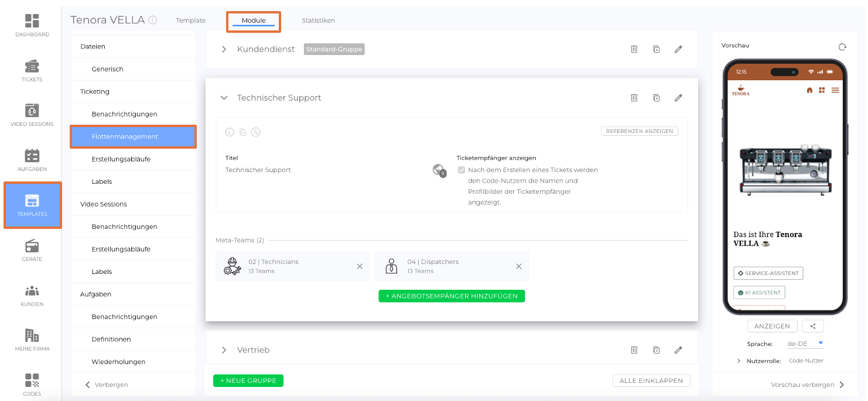This screenshot has height=401, width=868.
Task: Switch to the Statistiken tab
Action: [x=318, y=20]
